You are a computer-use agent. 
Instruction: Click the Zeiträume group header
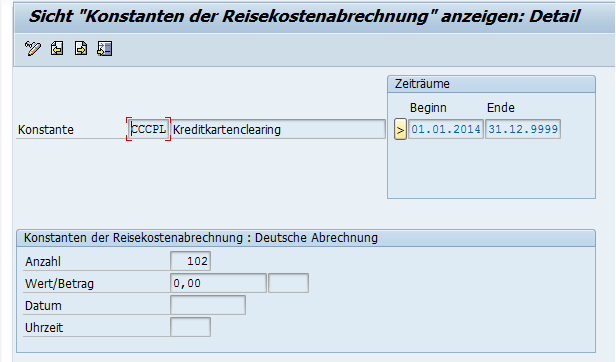pyautogui.click(x=491, y=84)
